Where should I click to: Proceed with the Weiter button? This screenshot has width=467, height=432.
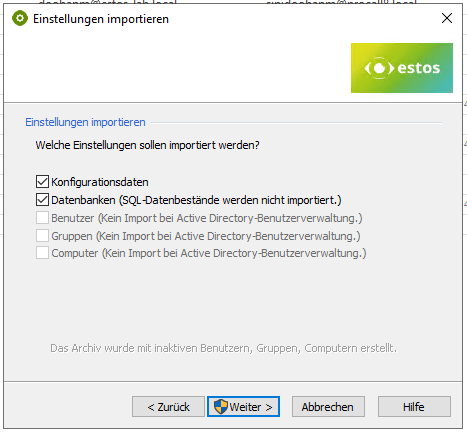point(243,407)
